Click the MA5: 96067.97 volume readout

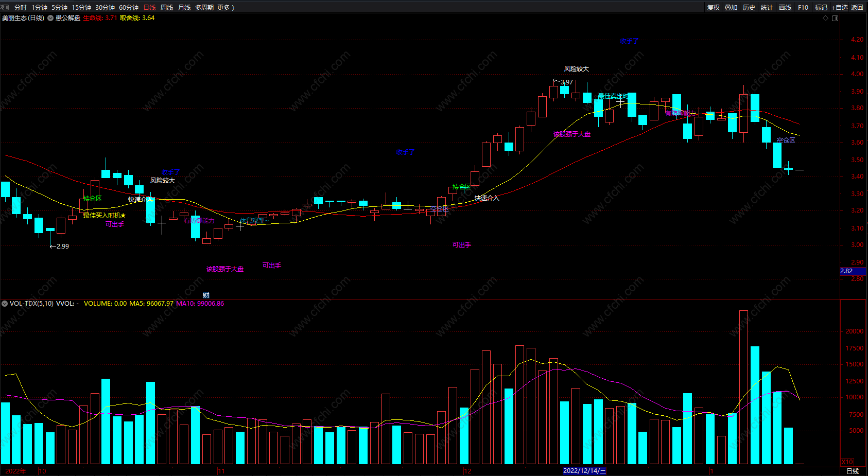[x=151, y=304]
